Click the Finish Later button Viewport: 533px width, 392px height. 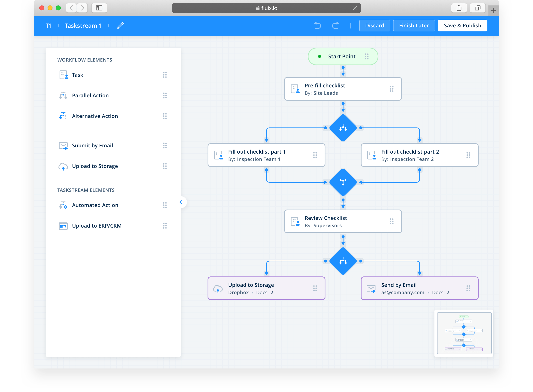[414, 25]
